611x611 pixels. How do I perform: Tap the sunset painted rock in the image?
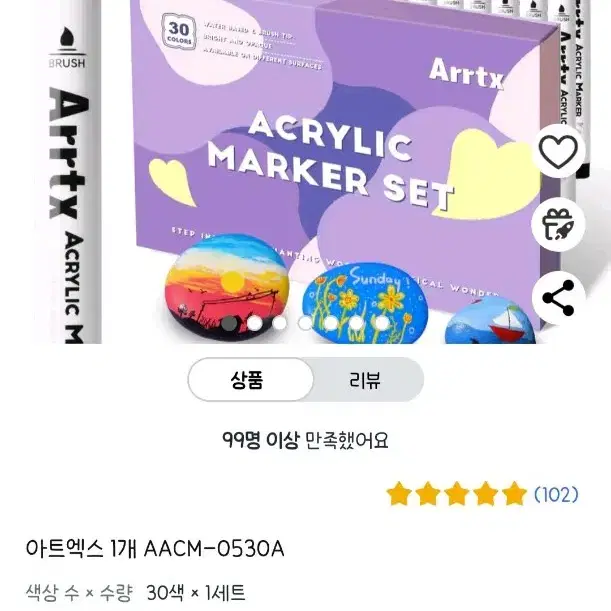[228, 288]
